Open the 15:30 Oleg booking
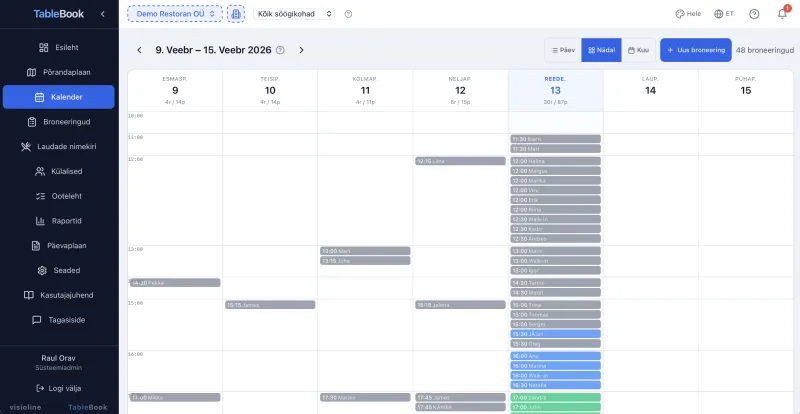This screenshot has height=414, width=800. click(556, 344)
